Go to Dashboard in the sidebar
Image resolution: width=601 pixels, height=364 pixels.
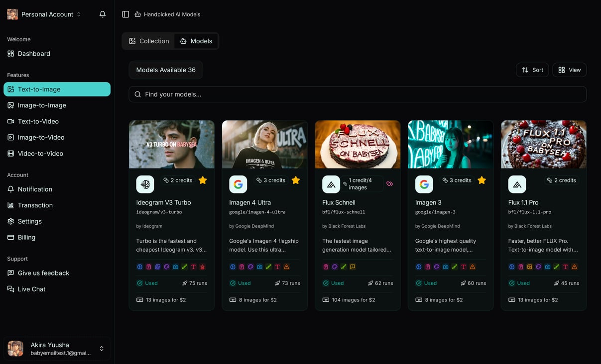tap(57, 54)
